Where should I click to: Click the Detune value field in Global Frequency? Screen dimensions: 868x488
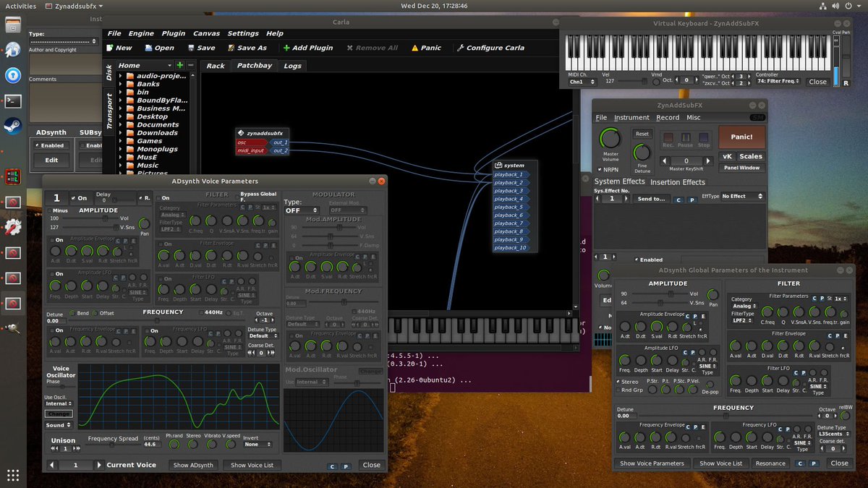coord(626,416)
